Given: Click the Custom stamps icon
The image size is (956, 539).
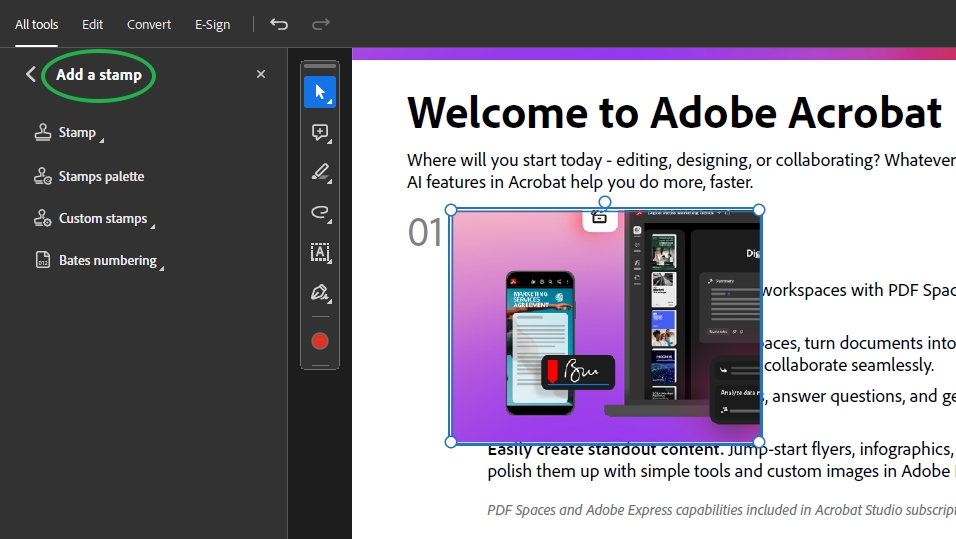Looking at the screenshot, I should [x=43, y=218].
